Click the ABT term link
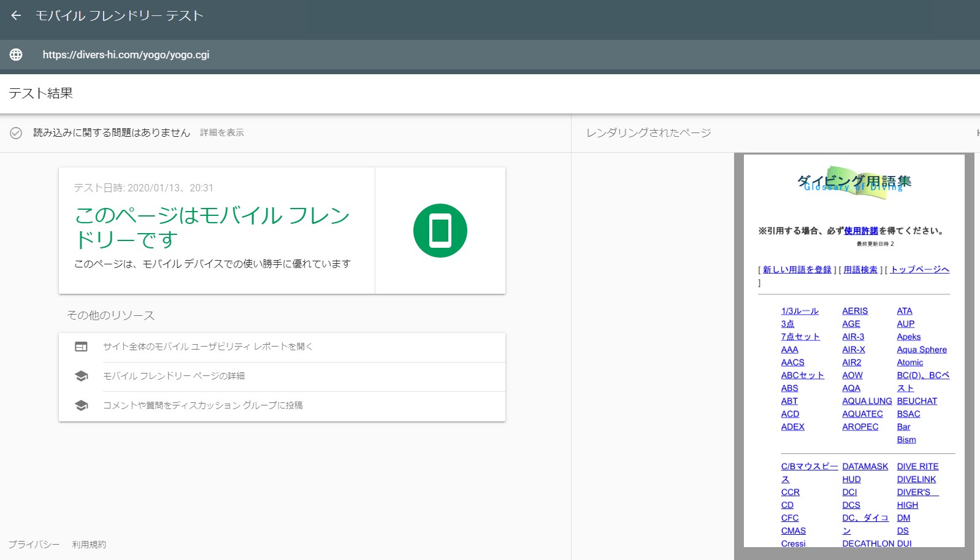The height and width of the screenshot is (560, 980). click(789, 401)
